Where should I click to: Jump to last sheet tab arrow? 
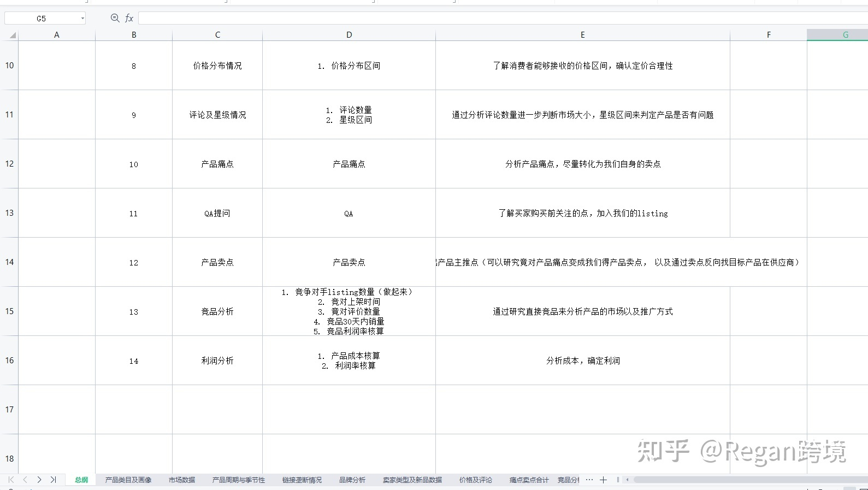(53, 480)
